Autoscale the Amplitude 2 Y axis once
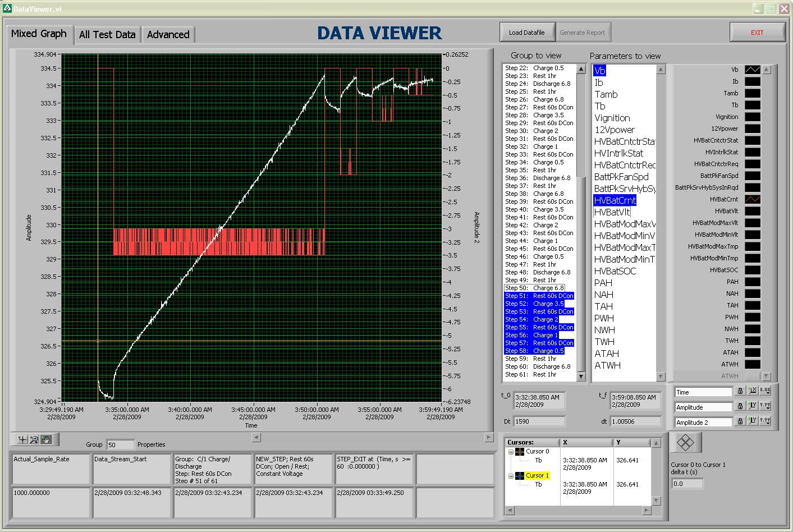 click(753, 421)
